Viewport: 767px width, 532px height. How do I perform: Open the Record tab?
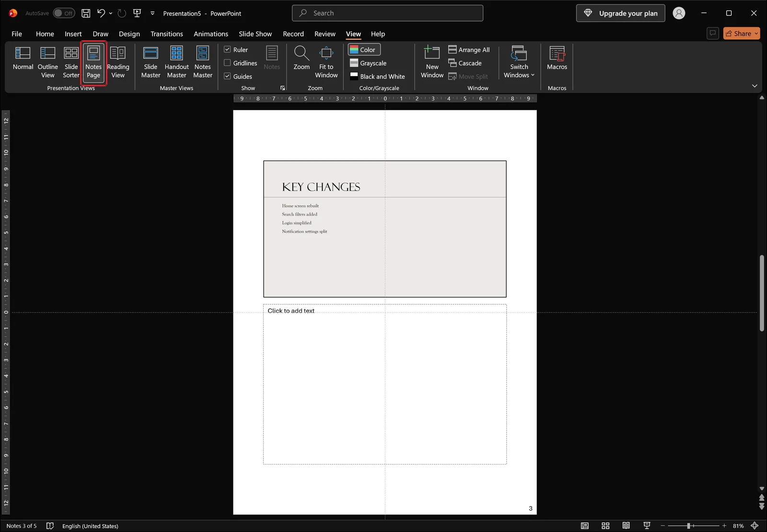tap(293, 34)
